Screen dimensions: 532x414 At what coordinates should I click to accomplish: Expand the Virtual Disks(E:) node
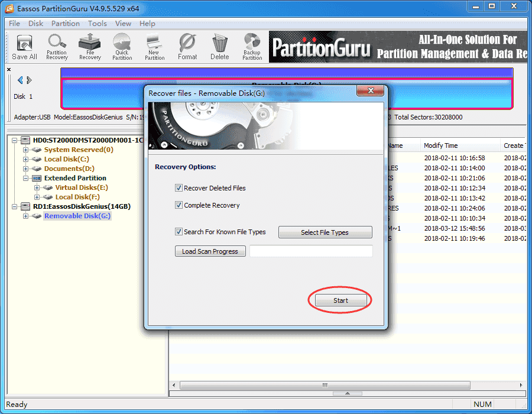tap(37, 187)
